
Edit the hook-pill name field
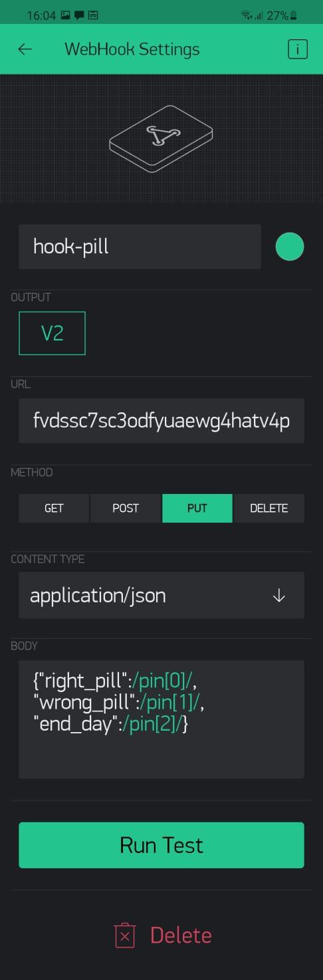[140, 247]
